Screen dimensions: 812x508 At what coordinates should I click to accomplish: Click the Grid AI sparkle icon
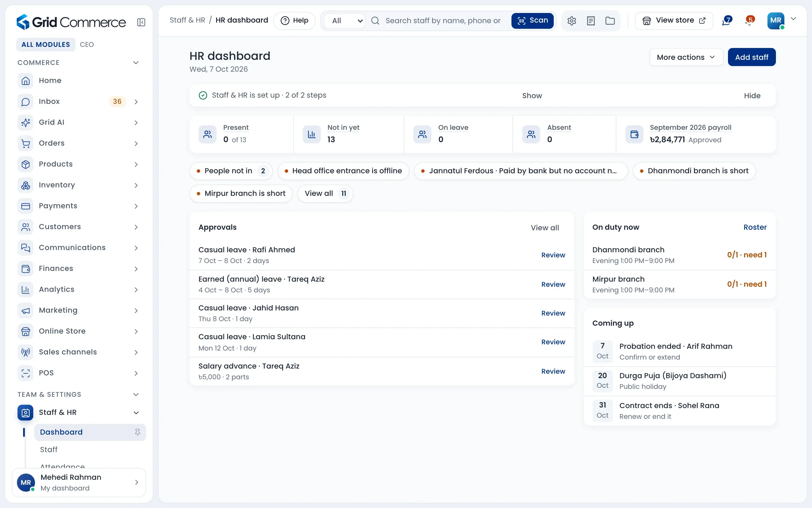tap(25, 122)
